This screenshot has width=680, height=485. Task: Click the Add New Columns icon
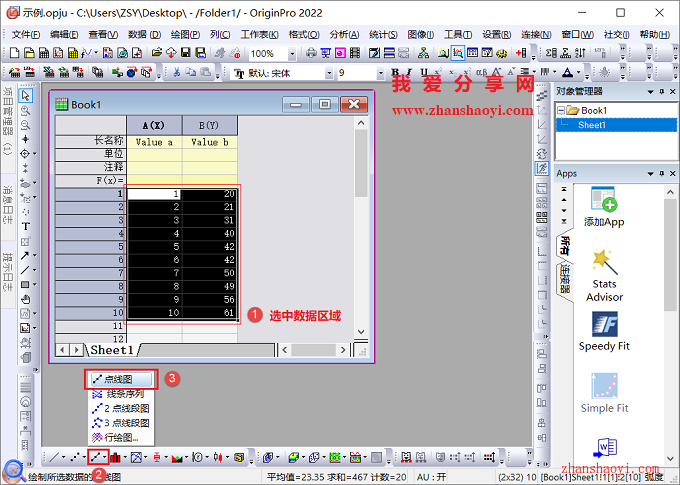[521, 53]
